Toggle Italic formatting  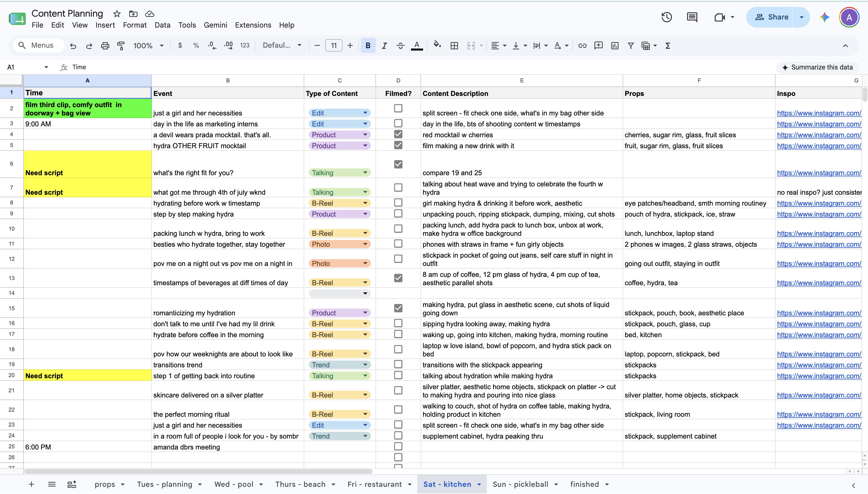click(x=384, y=45)
